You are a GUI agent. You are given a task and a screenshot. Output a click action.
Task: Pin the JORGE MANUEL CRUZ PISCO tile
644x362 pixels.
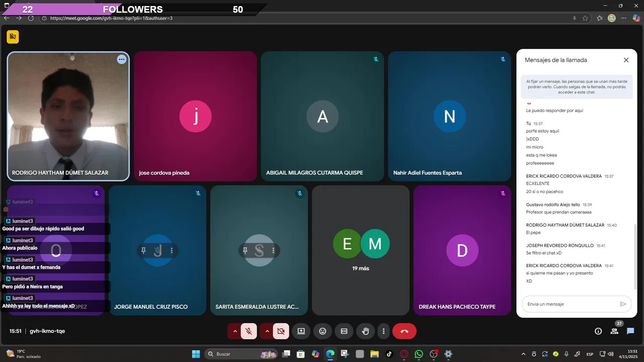pyautogui.click(x=144, y=250)
